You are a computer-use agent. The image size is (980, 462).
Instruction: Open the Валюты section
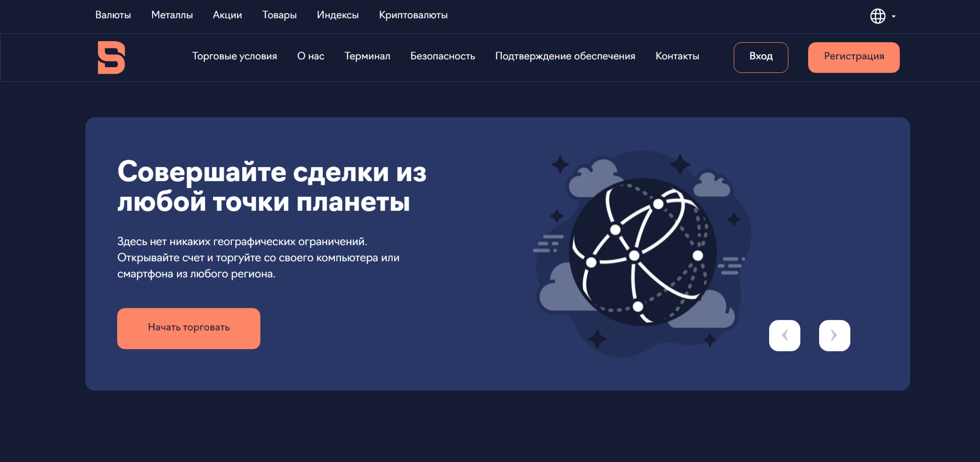click(x=113, y=15)
